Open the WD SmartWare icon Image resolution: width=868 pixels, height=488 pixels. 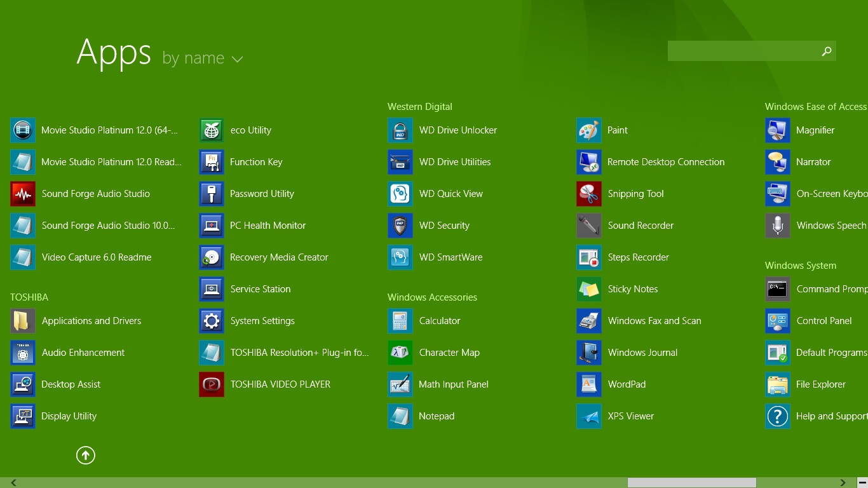coord(400,257)
